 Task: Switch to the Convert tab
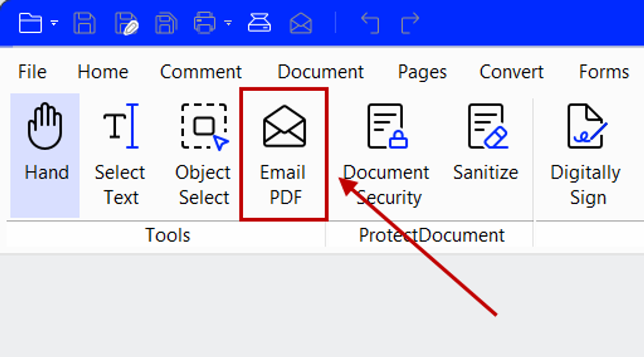click(512, 72)
